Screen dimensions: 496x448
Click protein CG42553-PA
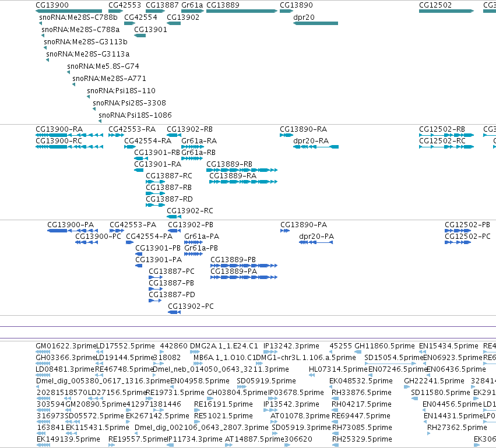click(117, 231)
